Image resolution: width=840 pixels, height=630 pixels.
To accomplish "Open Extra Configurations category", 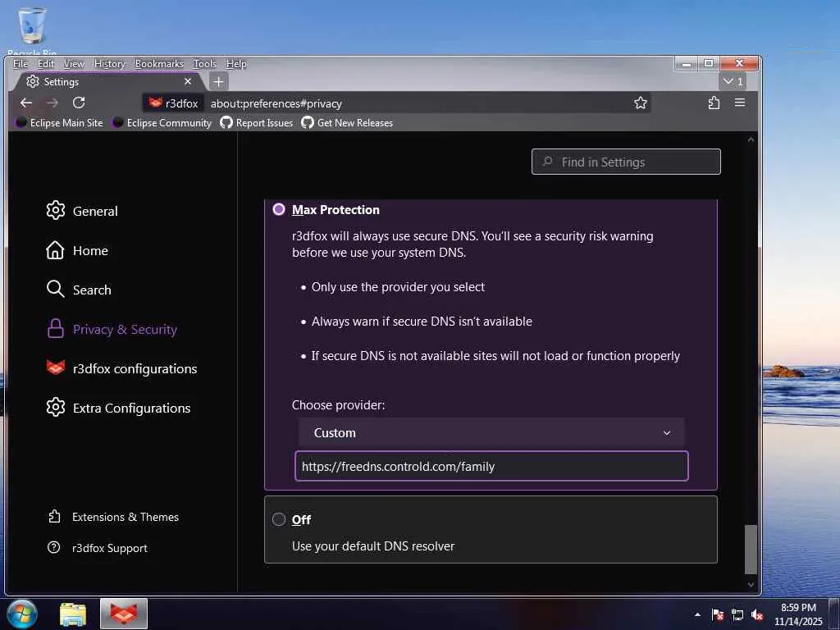I will pos(118,409).
